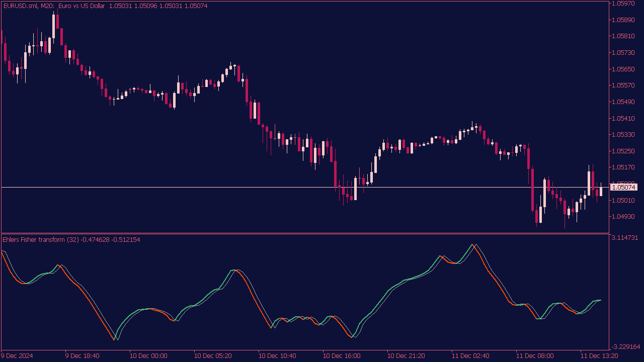This screenshot has height=362, width=644.
Task: Click the 1.05170 price scale value
Action: [623, 167]
